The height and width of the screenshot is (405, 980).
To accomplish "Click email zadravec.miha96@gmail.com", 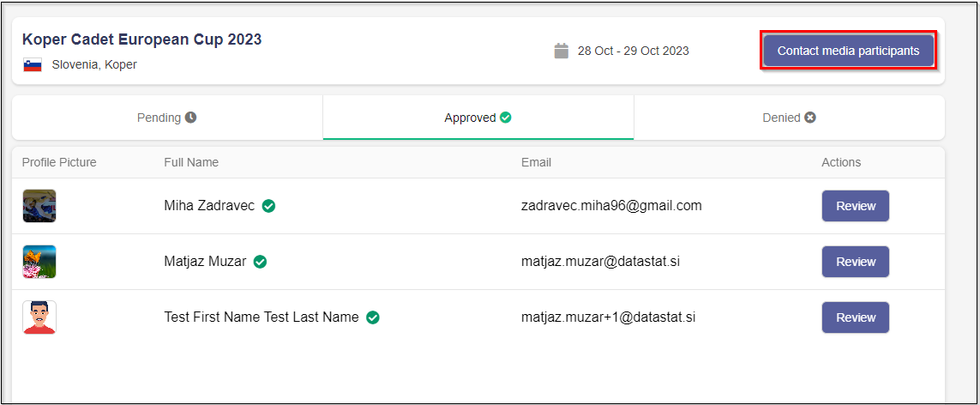I will click(611, 206).
